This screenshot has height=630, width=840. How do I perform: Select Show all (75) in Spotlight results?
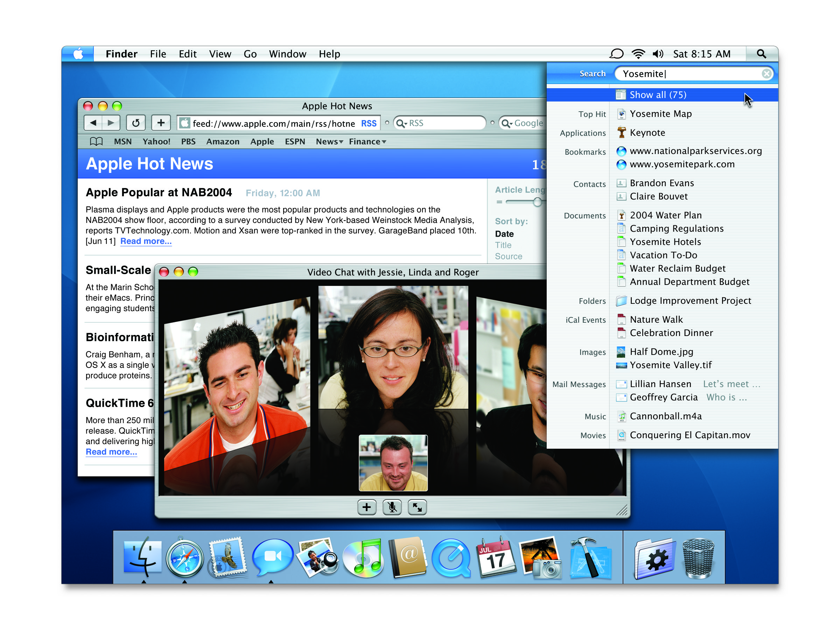click(x=662, y=95)
